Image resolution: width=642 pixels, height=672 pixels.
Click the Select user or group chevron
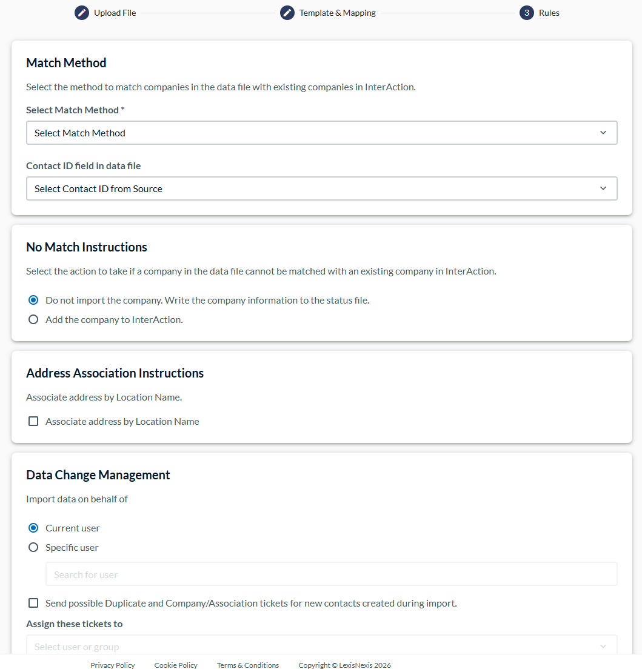point(603,647)
